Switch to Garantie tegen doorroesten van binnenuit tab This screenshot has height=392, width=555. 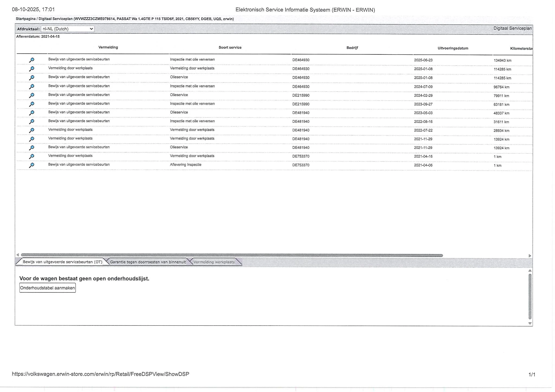click(148, 262)
